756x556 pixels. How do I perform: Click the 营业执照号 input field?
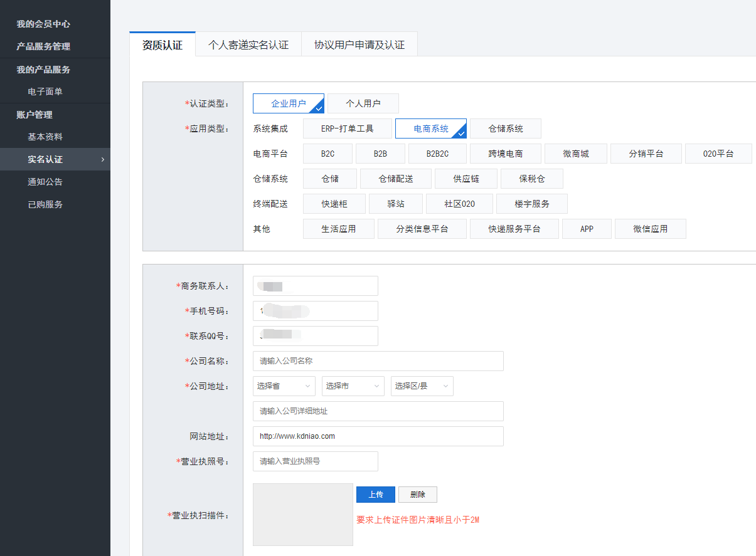point(315,461)
